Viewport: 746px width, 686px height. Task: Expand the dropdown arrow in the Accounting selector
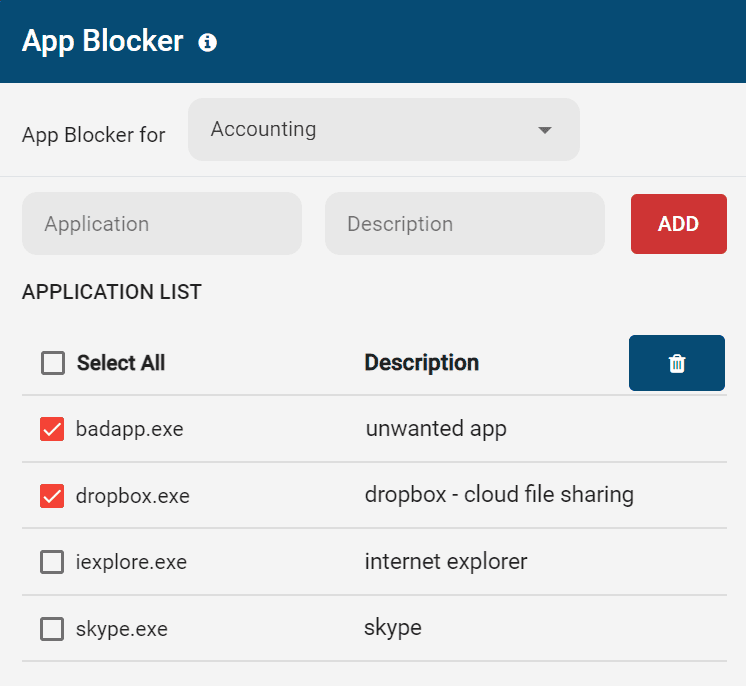coord(545,131)
